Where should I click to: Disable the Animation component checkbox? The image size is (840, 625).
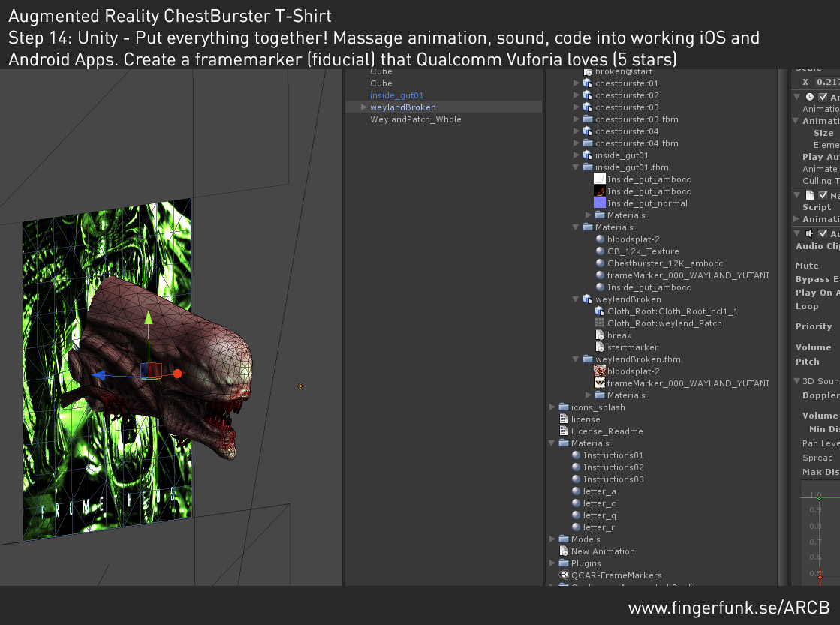coord(823,97)
